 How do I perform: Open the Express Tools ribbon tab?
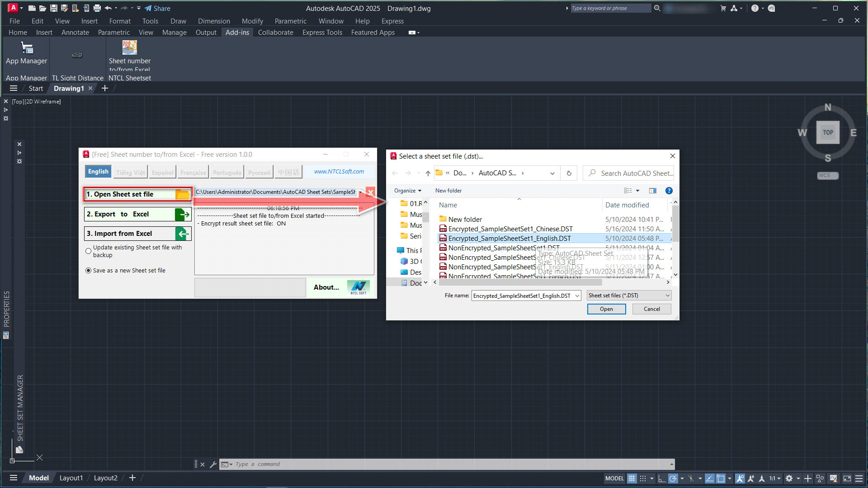point(322,33)
